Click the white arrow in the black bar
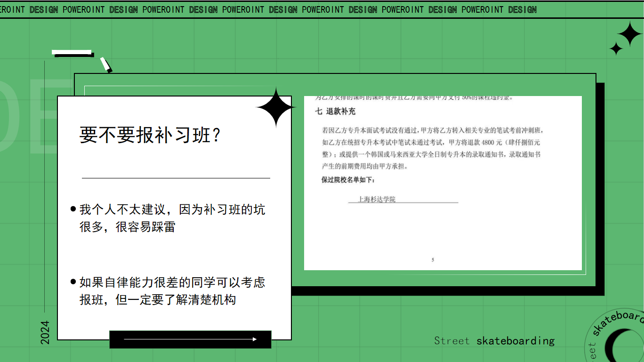This screenshot has height=362, width=644. pos(190,339)
